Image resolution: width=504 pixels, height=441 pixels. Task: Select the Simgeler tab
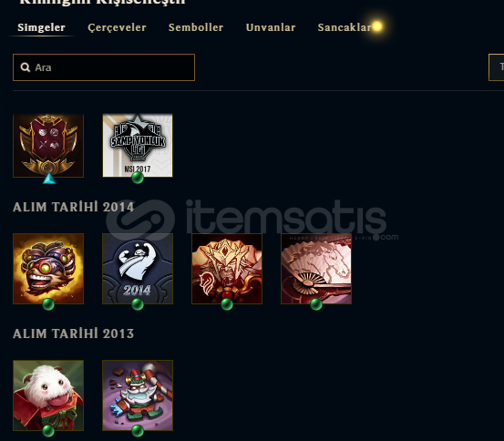tap(41, 27)
